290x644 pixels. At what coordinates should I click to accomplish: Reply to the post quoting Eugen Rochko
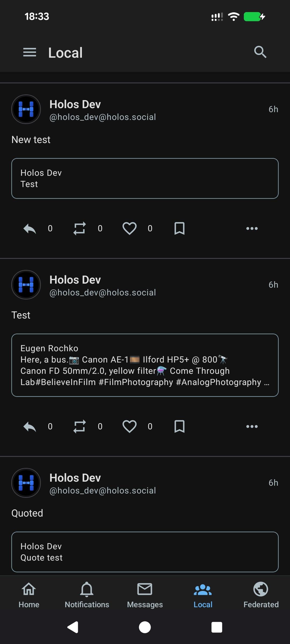pos(30,426)
